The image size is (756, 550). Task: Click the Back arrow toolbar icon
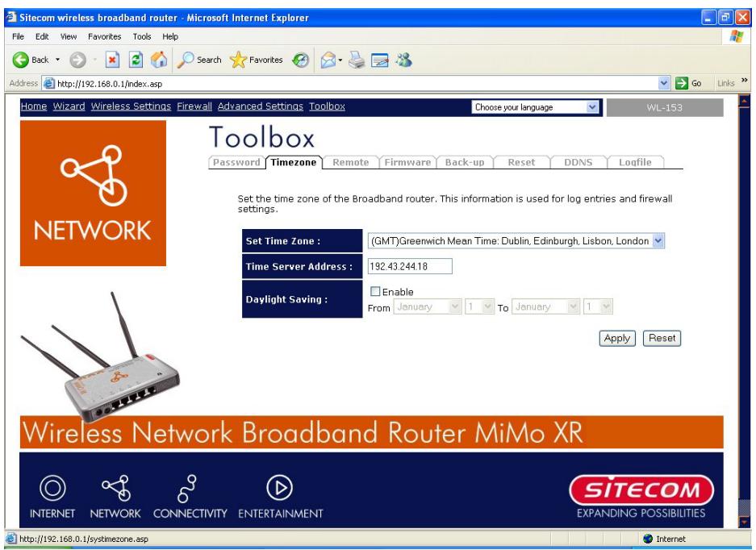21,60
